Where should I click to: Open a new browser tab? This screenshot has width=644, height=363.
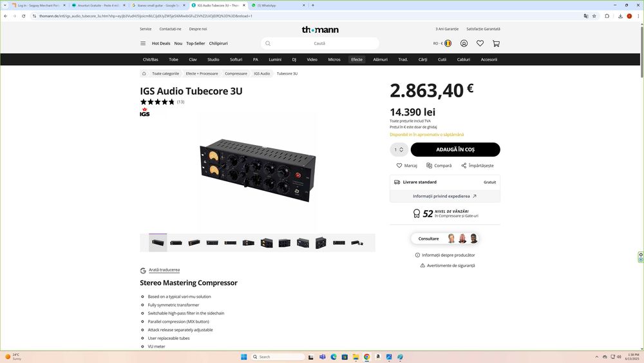(x=312, y=5)
